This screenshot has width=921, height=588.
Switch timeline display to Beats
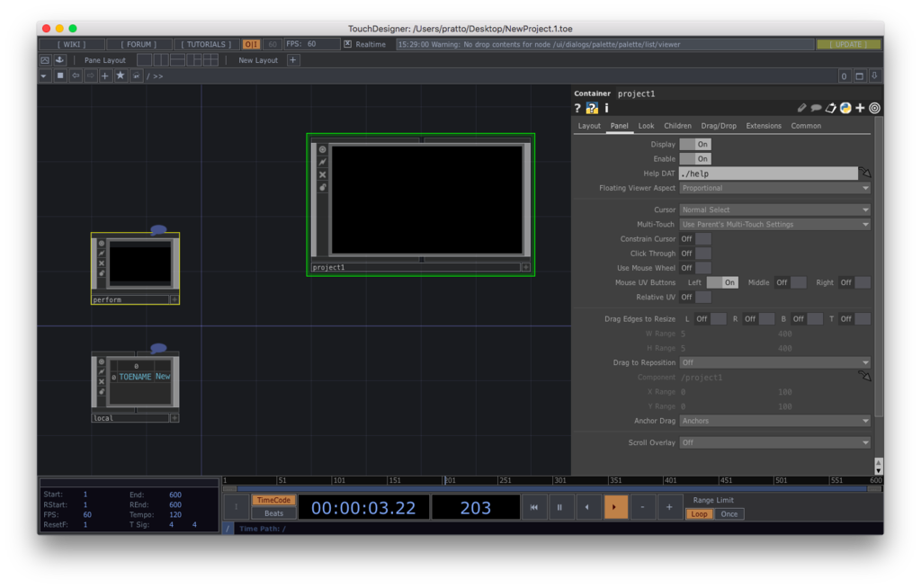pos(273,513)
